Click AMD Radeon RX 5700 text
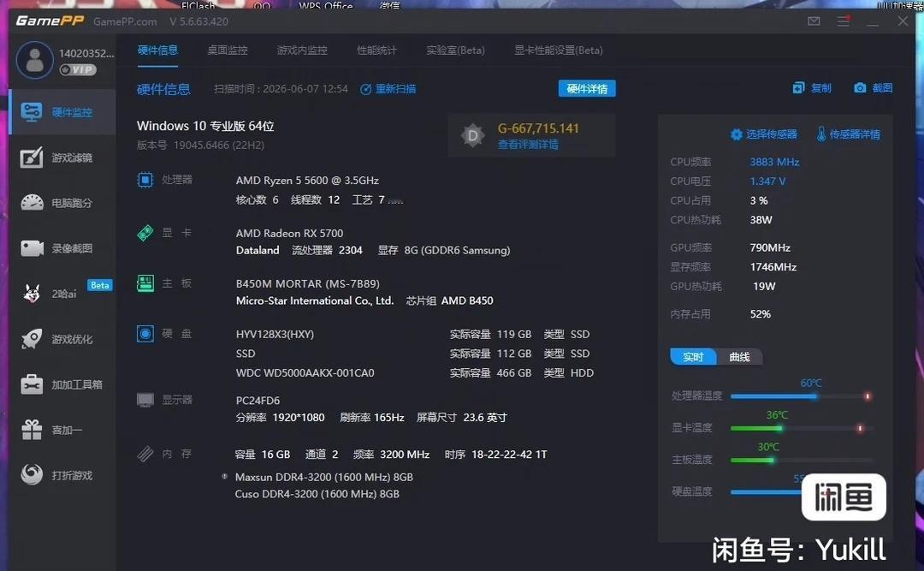 point(289,234)
